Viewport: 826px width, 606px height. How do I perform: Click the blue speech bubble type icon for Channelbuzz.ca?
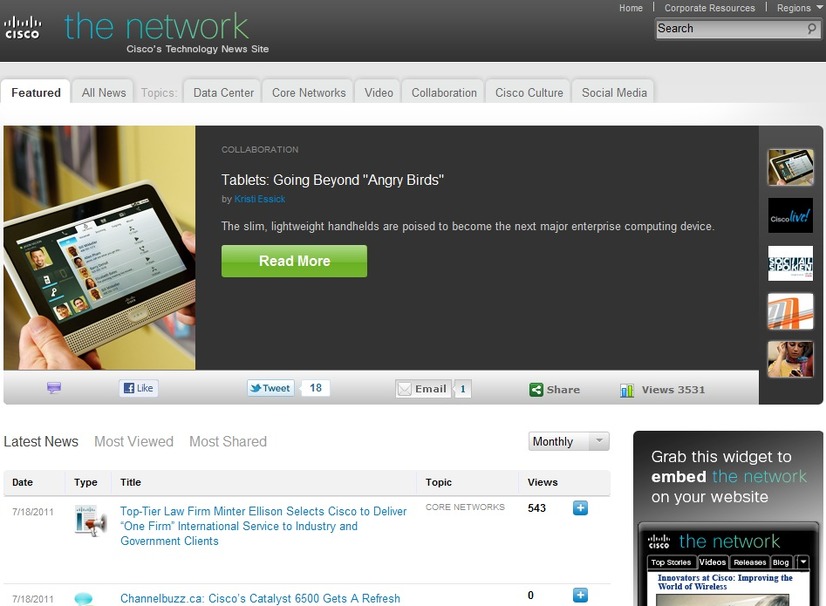pyautogui.click(x=84, y=599)
